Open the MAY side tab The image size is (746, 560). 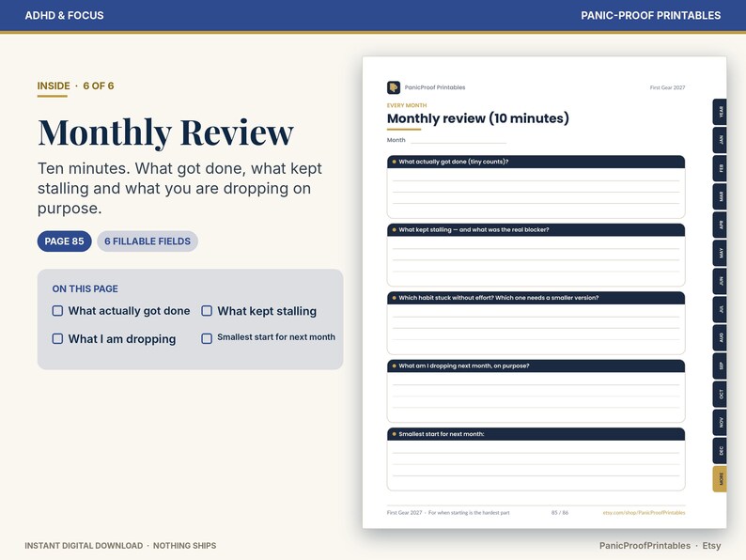coord(720,253)
